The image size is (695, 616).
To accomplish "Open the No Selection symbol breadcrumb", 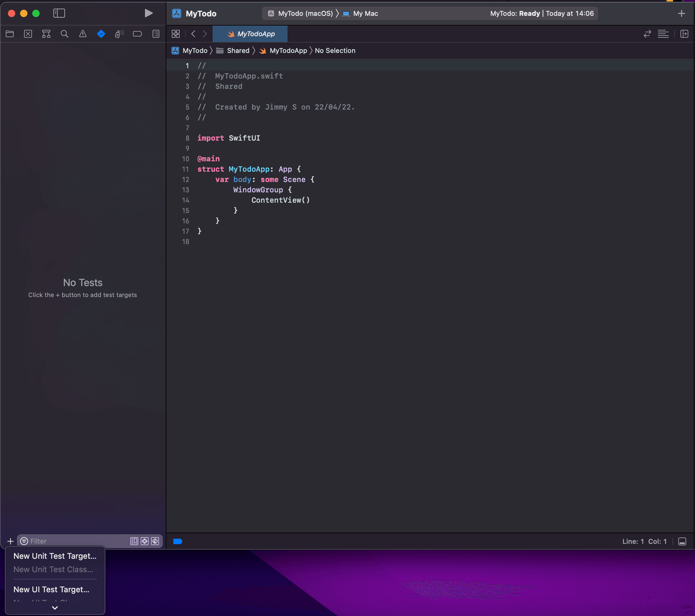I will [335, 51].
